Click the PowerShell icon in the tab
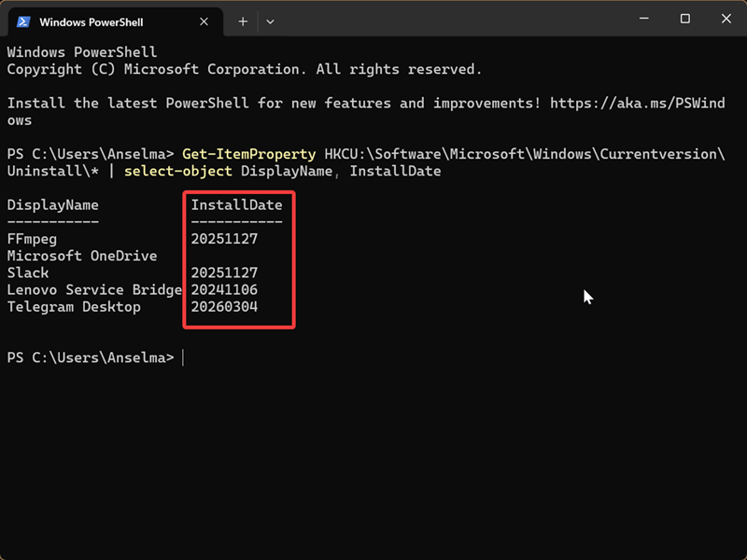The height and width of the screenshot is (560, 747). pos(23,21)
